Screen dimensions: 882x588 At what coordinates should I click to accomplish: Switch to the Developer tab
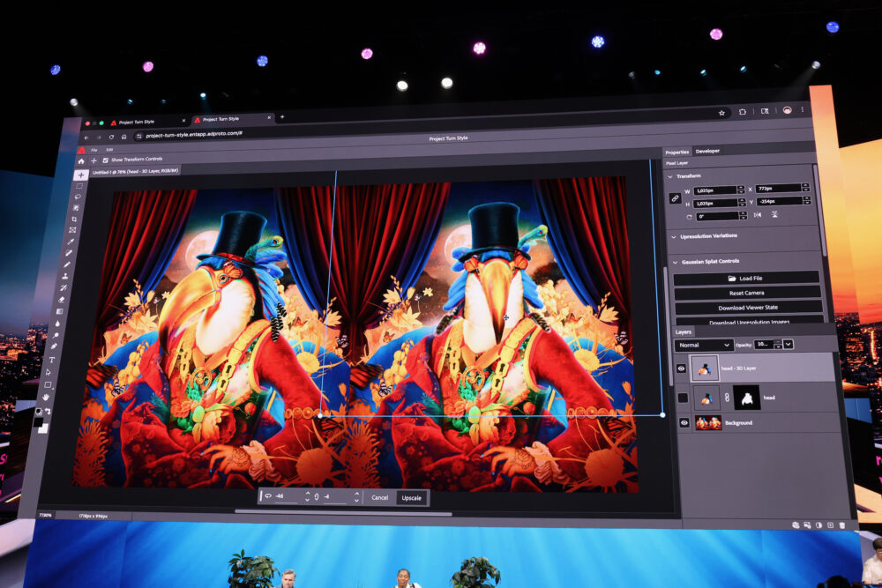pos(707,151)
